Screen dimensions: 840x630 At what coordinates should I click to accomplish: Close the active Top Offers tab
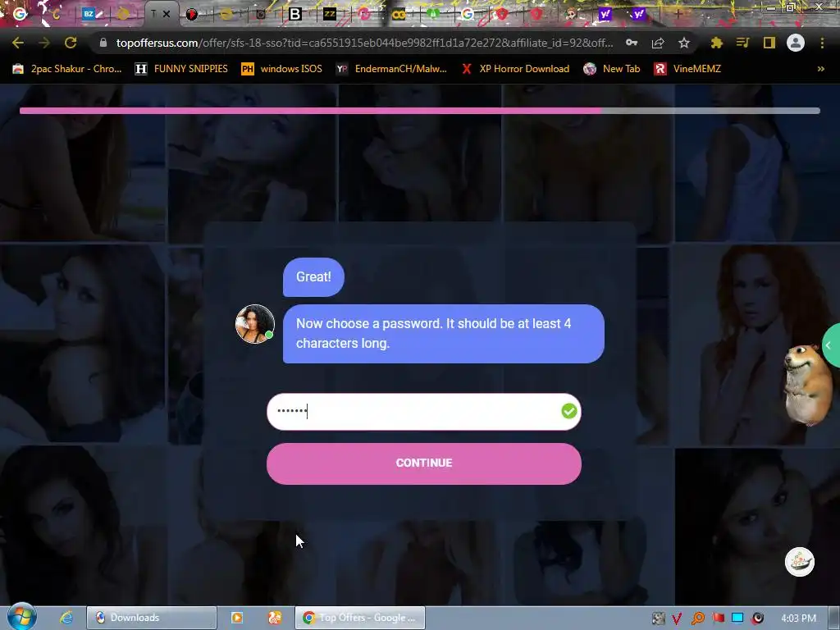point(167,14)
